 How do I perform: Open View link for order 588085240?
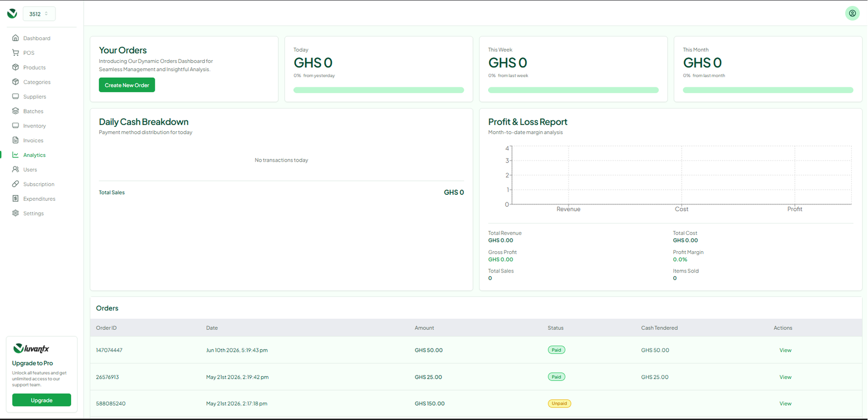786,404
